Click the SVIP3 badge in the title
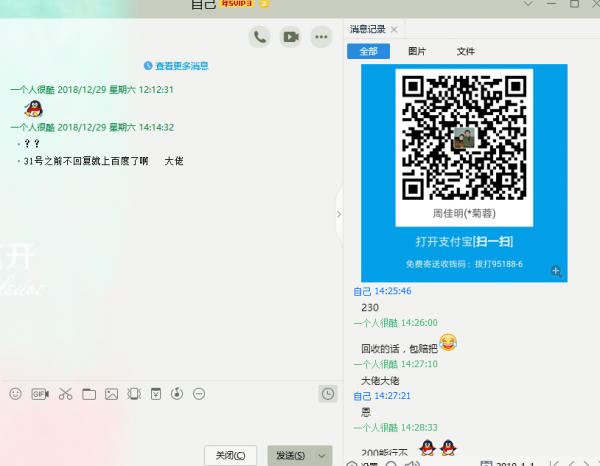The width and height of the screenshot is (600, 466). point(236,3)
